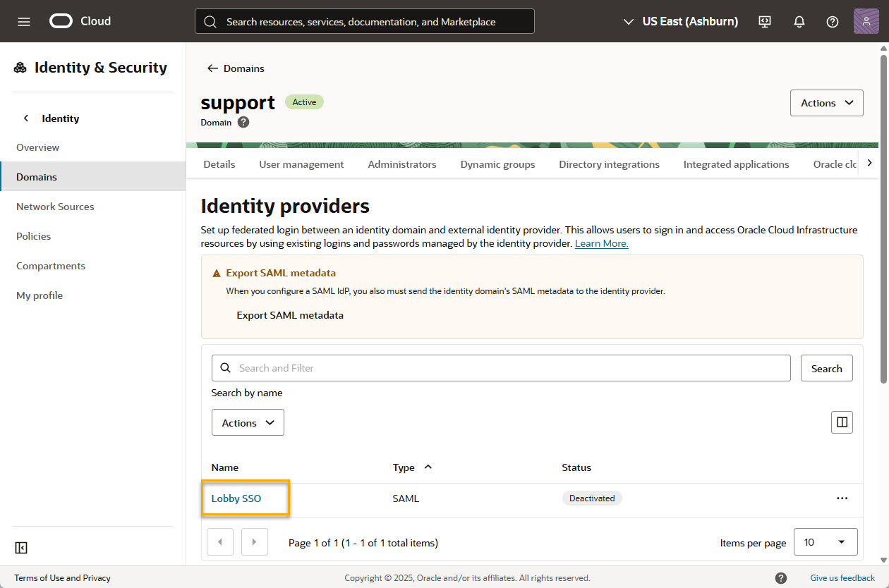Click the Identity & Security service icon
Screen dimensions: 889x588
[20, 68]
